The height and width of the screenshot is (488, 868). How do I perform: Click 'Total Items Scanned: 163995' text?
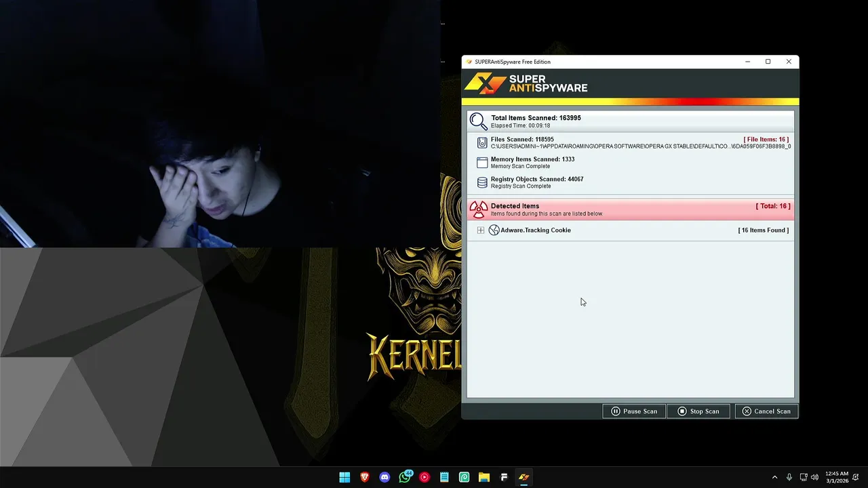point(536,118)
